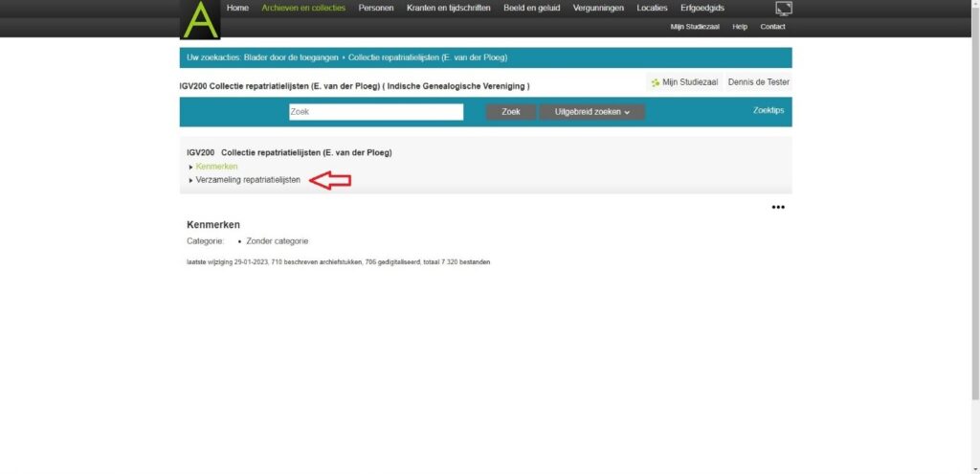The height and width of the screenshot is (474, 980).
Task: Click the green A site logo
Action: click(x=200, y=20)
